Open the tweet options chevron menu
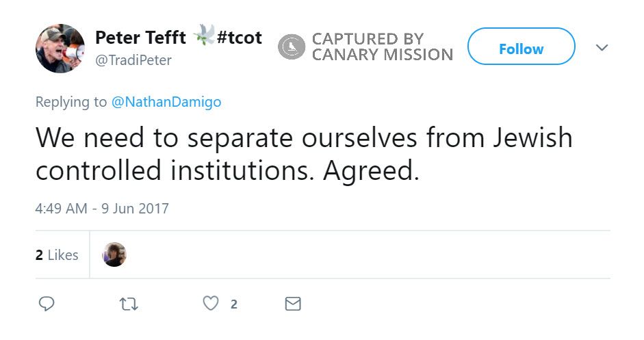644x340 pixels. click(602, 48)
